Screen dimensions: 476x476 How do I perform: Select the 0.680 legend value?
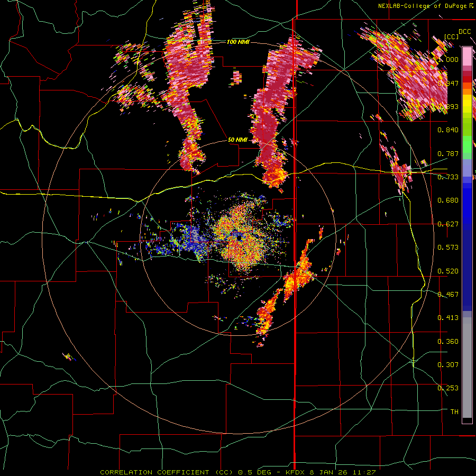pos(448,200)
